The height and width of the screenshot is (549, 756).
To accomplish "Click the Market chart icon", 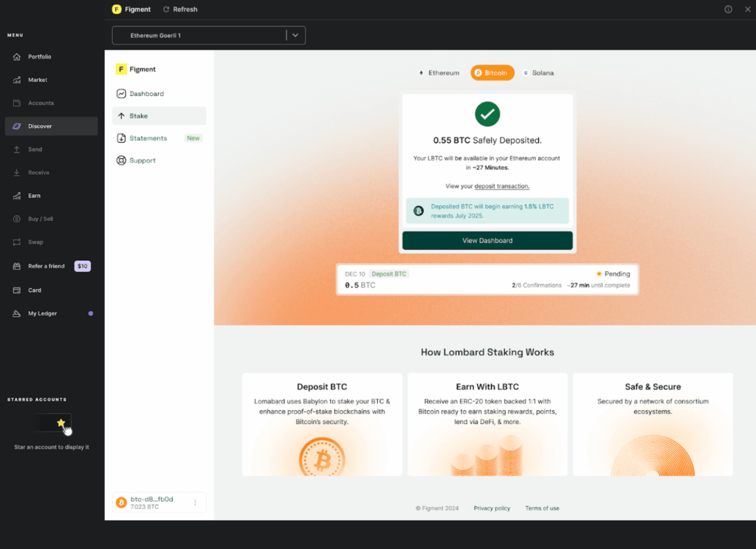I will [x=17, y=80].
